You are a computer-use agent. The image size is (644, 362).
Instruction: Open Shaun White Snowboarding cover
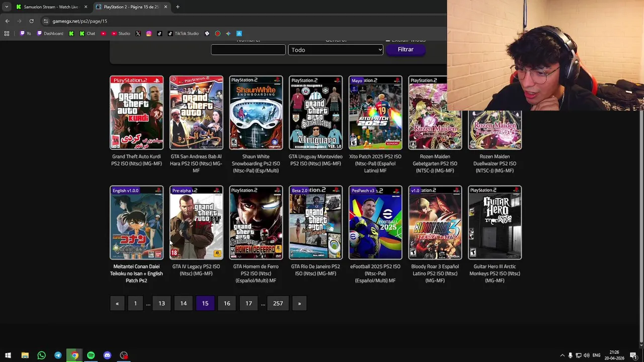(x=256, y=113)
